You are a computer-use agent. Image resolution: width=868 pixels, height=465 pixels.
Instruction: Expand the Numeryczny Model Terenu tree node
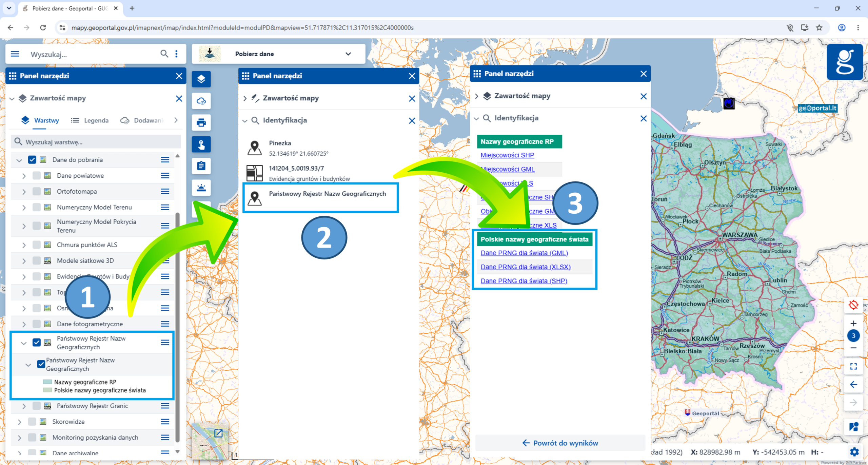24,207
